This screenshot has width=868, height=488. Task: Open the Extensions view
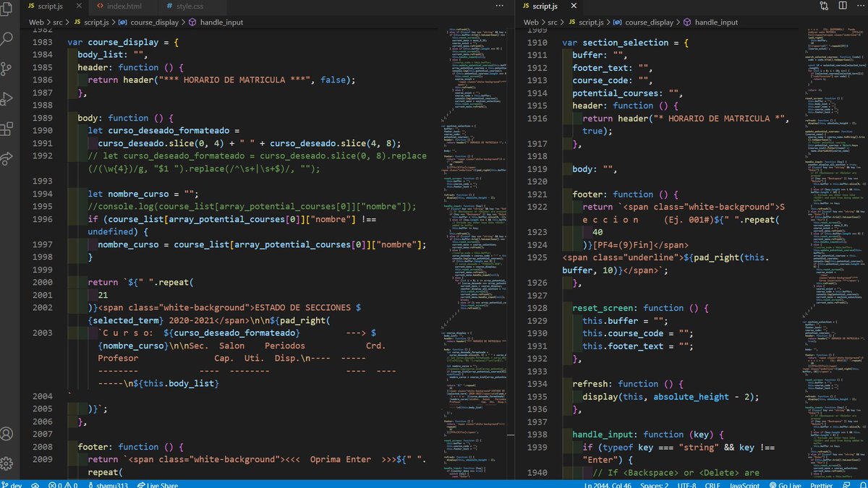tap(7, 129)
